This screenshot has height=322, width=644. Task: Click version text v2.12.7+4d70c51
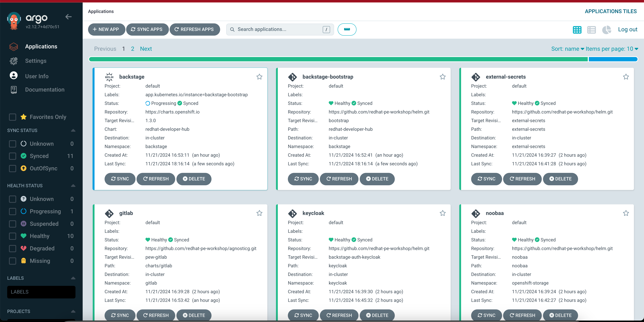[43, 27]
